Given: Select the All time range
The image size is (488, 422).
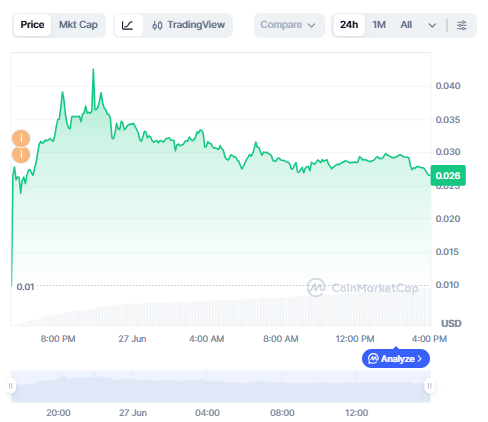Looking at the screenshot, I should coord(406,25).
